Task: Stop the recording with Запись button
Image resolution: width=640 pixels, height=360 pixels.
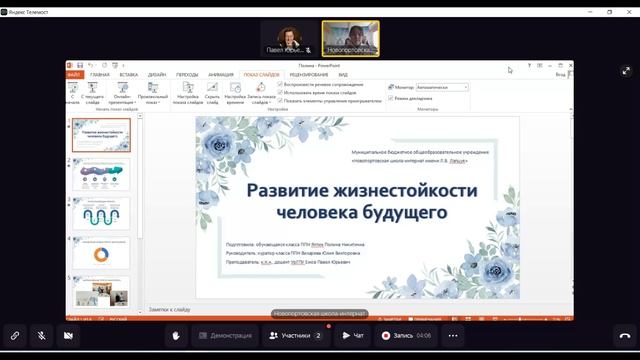Action: 406,336
